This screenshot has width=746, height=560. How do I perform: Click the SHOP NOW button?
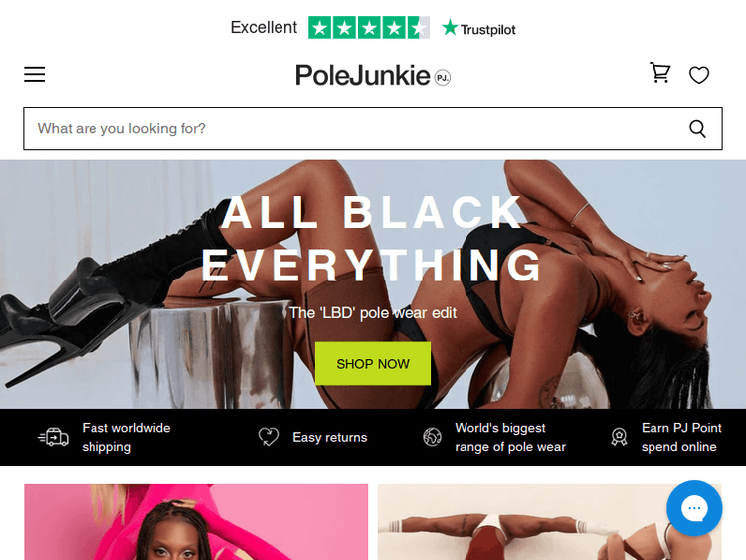click(x=373, y=363)
